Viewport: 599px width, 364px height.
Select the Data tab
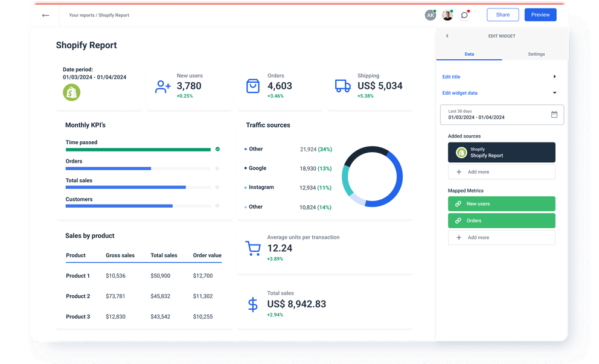point(469,54)
